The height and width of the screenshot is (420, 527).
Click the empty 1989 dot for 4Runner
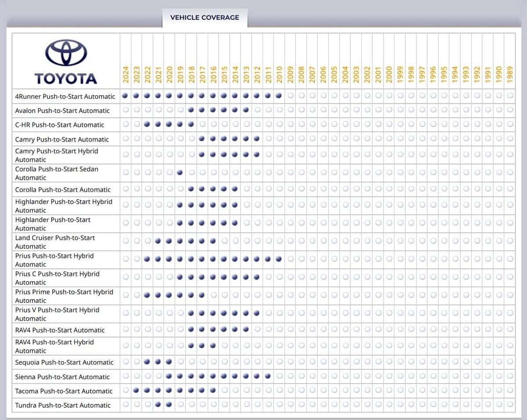[x=509, y=95]
